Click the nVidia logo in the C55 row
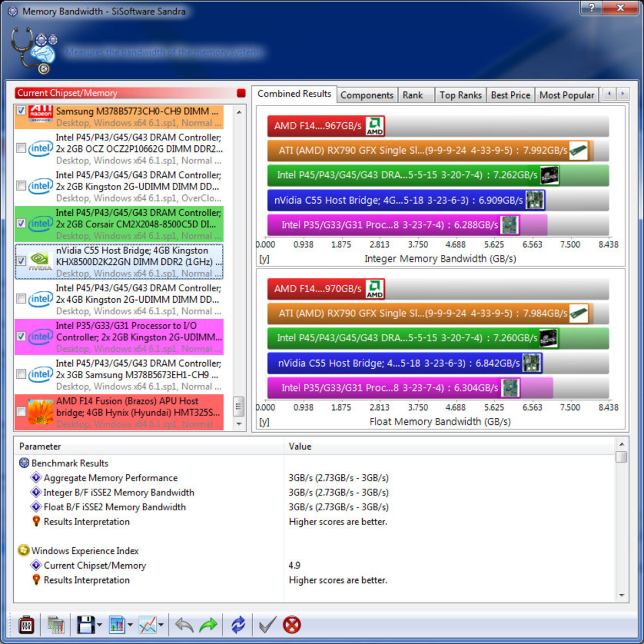This screenshot has height=644, width=644. point(40,261)
